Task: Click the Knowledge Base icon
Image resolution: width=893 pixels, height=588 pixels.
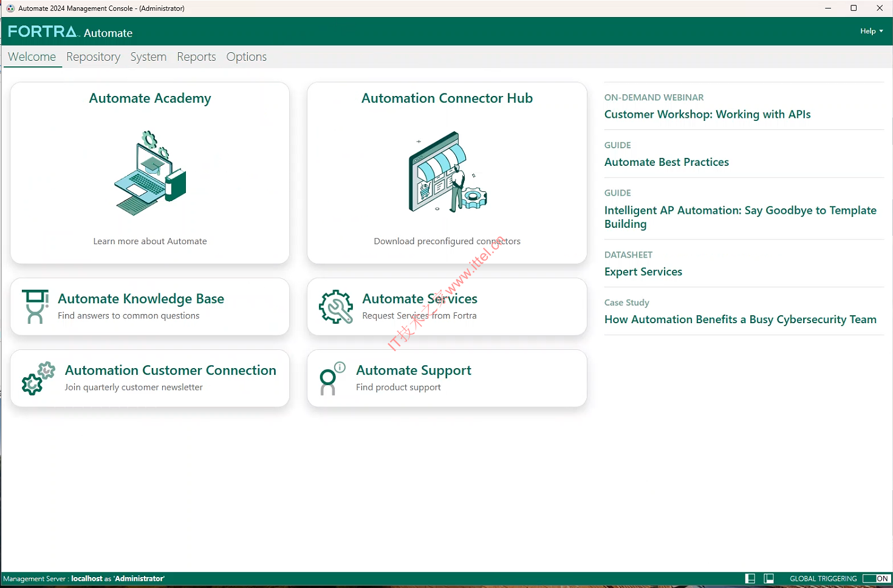Action: (35, 306)
